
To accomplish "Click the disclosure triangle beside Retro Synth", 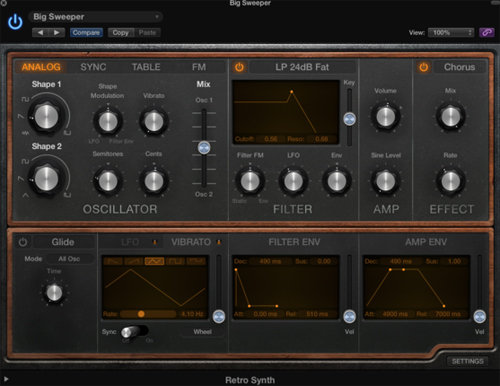I will coord(6,379).
